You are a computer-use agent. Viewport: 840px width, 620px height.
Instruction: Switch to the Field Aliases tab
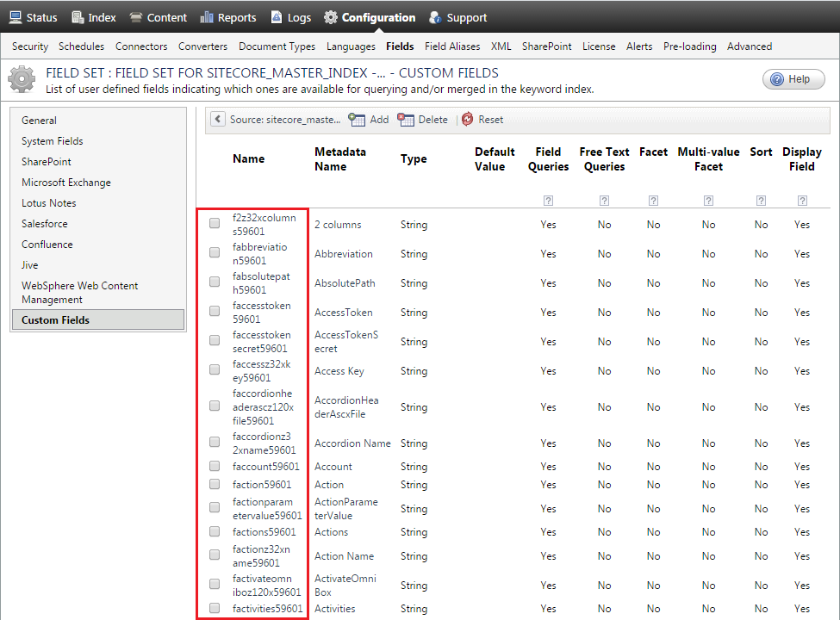pos(451,46)
